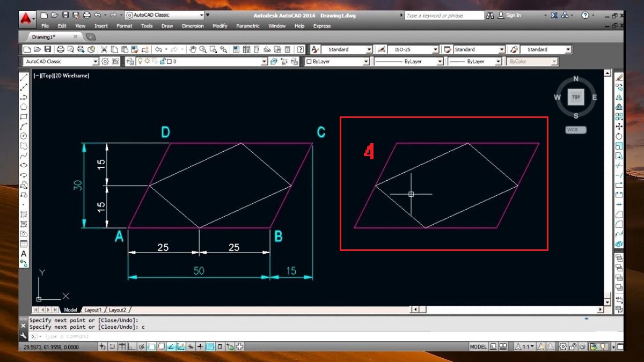The width and height of the screenshot is (644, 362).
Task: Click the Sign In link
Action: coord(514,16)
